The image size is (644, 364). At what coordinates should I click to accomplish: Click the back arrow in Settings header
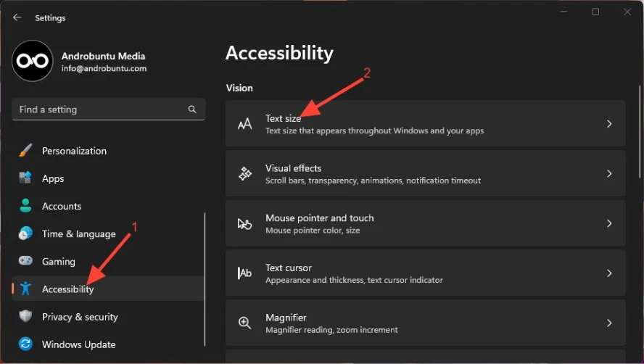click(17, 17)
